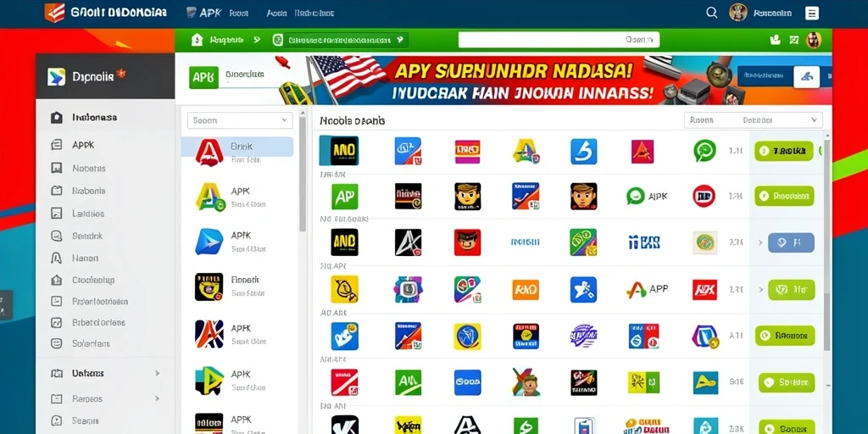Click the green Tkaika button in the first row

click(784, 151)
